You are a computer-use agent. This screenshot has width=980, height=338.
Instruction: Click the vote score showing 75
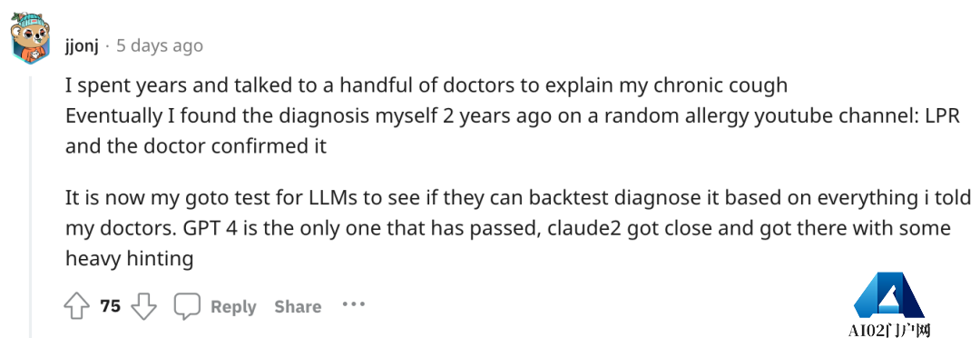point(110,306)
